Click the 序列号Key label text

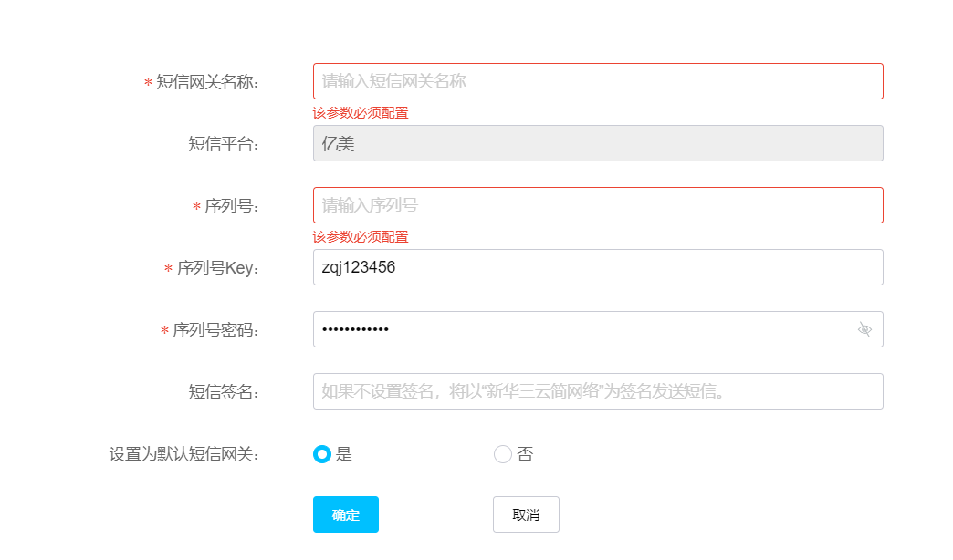[x=218, y=268]
